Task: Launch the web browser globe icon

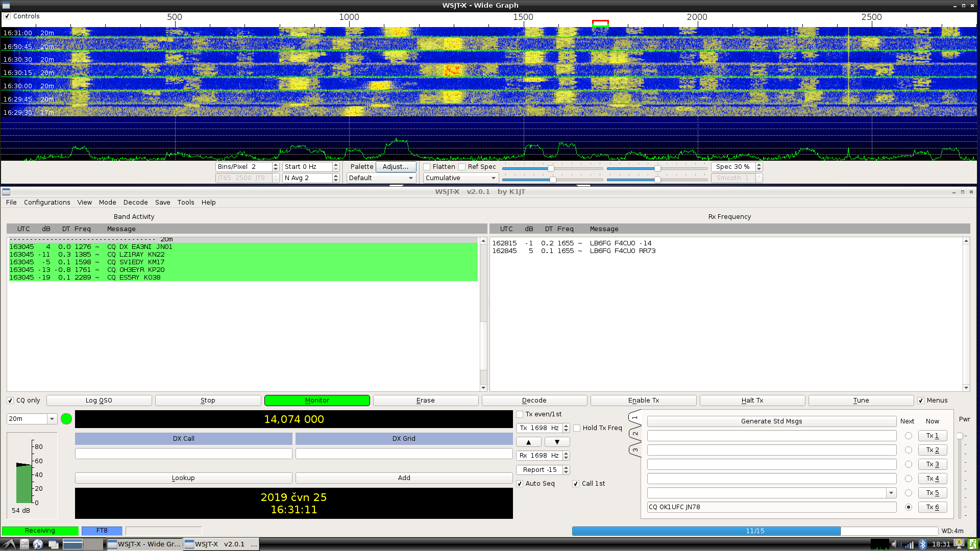Action: click(x=38, y=544)
